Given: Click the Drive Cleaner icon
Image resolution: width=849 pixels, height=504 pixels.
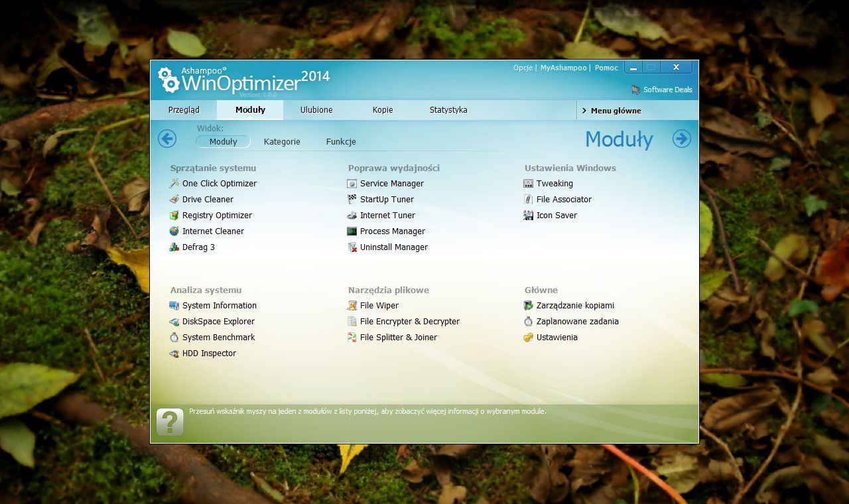Looking at the screenshot, I should (174, 200).
